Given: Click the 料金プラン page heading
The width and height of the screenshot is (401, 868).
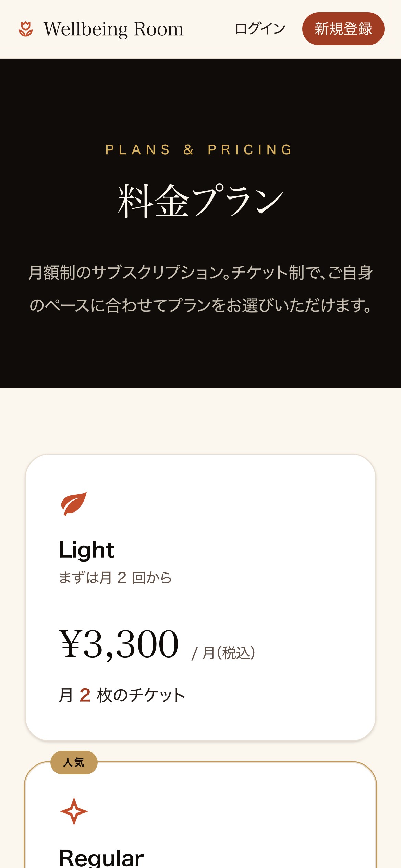Looking at the screenshot, I should pyautogui.click(x=200, y=201).
